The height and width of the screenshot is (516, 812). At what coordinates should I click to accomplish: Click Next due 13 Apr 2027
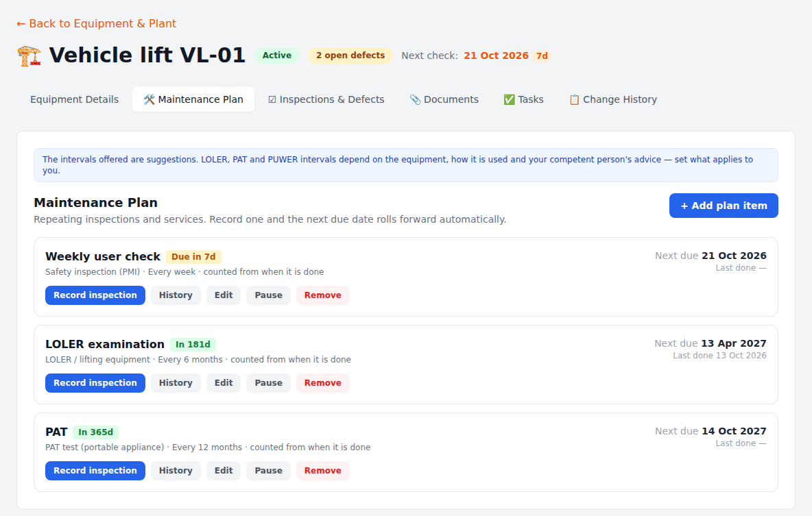(710, 343)
